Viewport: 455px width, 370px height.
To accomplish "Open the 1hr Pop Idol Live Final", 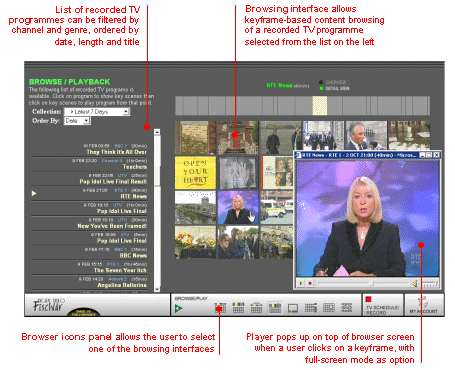I will [x=122, y=211].
